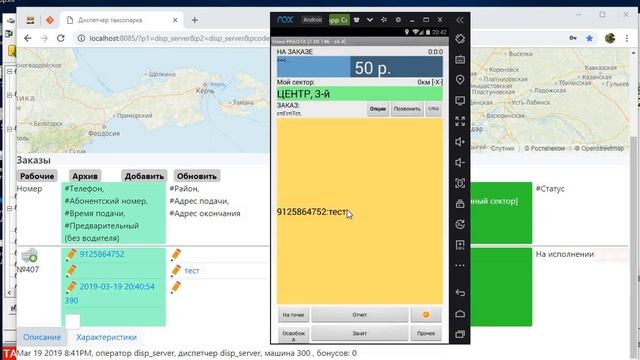Open a new browser tab
This screenshot has width=640, height=360.
tap(195, 20)
